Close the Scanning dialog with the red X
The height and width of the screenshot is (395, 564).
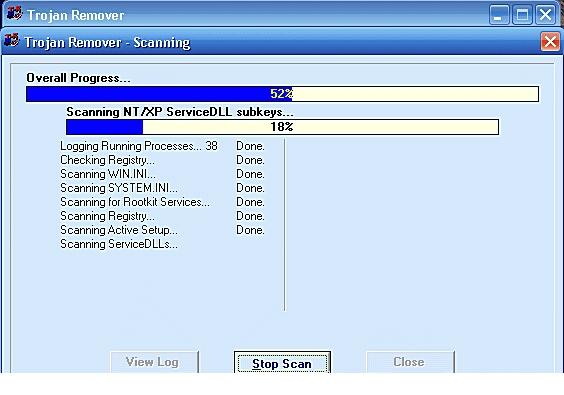[x=550, y=42]
